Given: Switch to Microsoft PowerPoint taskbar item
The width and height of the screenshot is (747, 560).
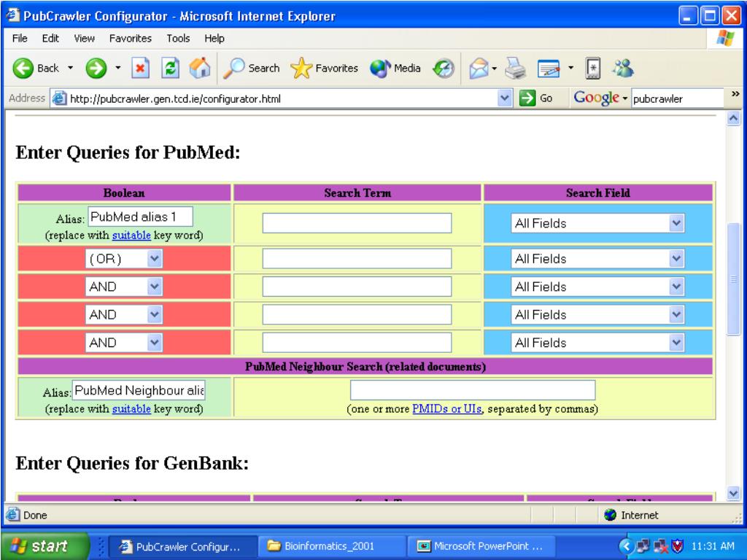Looking at the screenshot, I should pyautogui.click(x=481, y=547).
